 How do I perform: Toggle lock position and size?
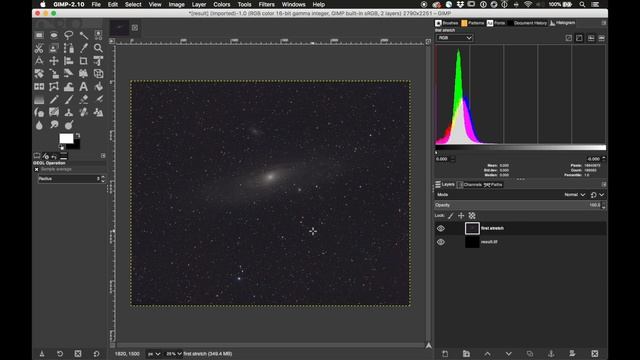[x=461, y=216]
